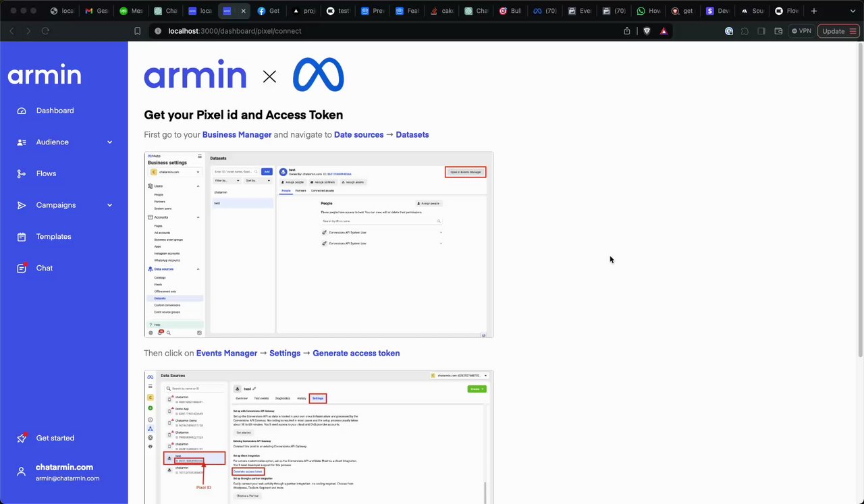Toggle the browser sidebar panel icon
Image resolution: width=864 pixels, height=504 pixels.
click(761, 31)
